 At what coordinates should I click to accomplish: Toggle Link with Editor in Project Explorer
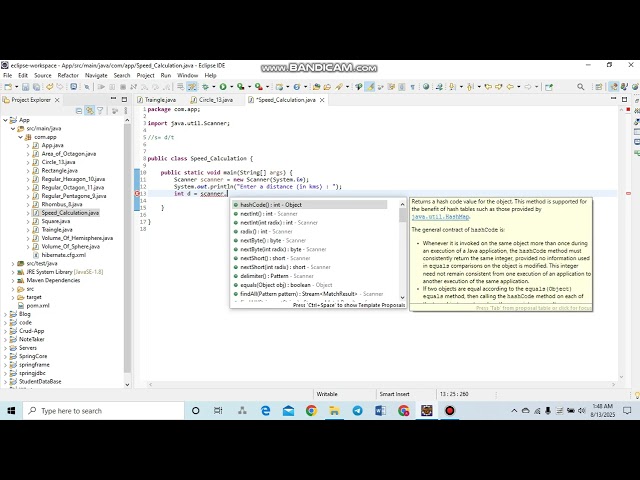[x=89, y=111]
